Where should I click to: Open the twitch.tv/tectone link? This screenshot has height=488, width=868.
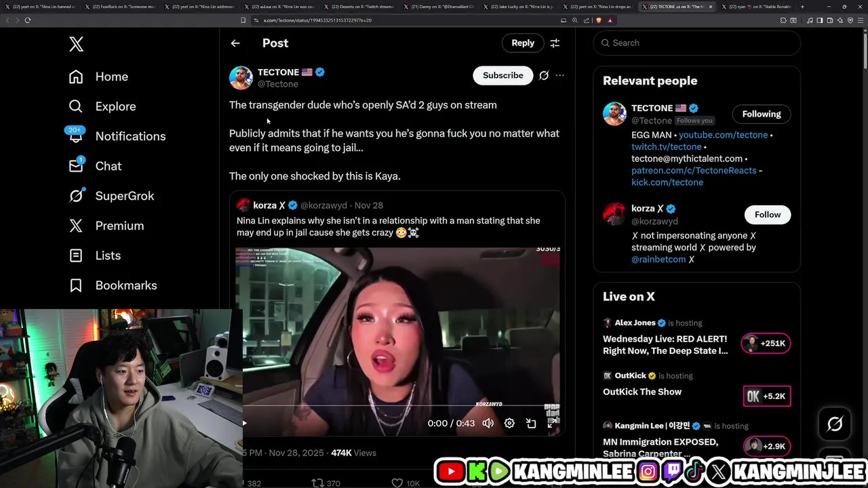pyautogui.click(x=667, y=146)
